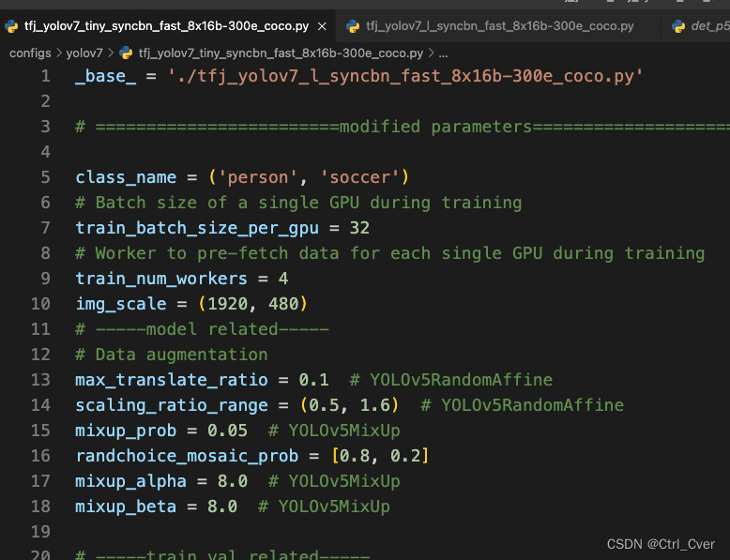
Task: Click the YOLOv5MixUp comment on line 15
Action: (334, 431)
